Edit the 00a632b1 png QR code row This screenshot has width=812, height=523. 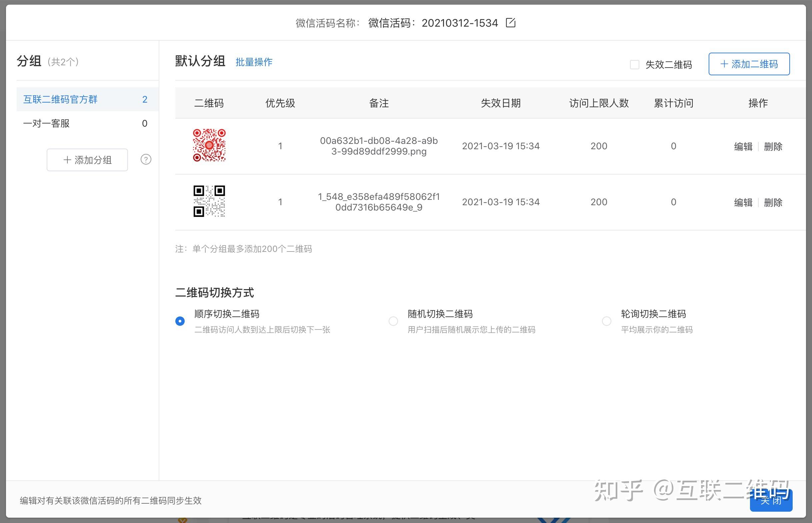point(743,146)
